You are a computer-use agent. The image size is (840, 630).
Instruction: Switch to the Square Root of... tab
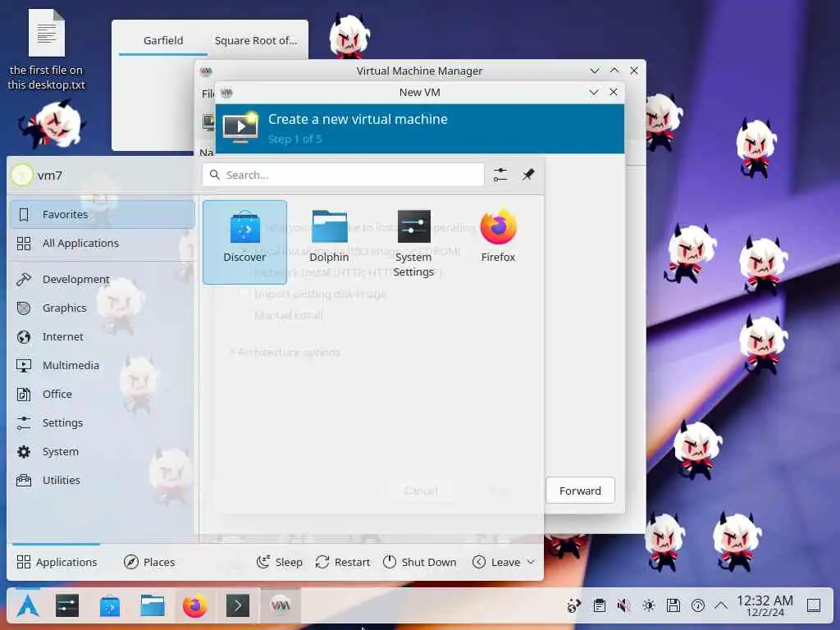(x=256, y=41)
